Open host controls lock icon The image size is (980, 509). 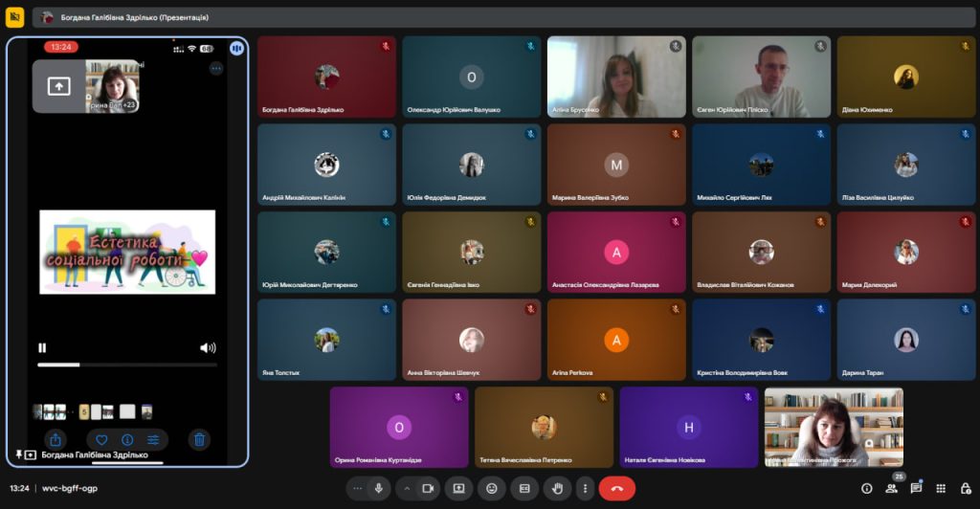point(965,488)
